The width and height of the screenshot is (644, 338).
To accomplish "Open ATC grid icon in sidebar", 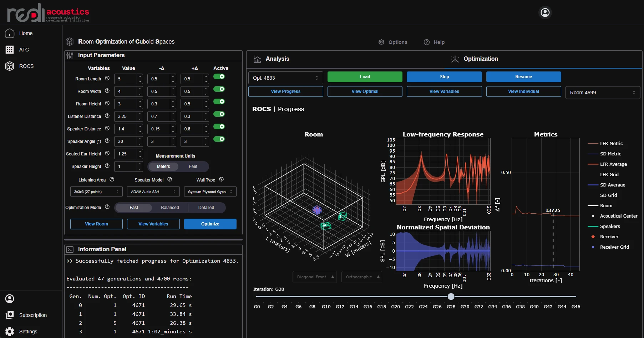I will coord(10,50).
